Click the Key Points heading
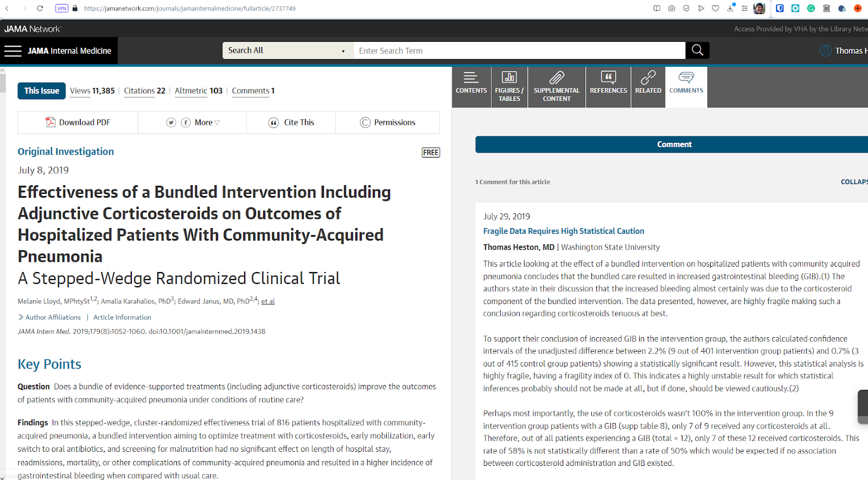The width and height of the screenshot is (868, 480). pos(49,364)
